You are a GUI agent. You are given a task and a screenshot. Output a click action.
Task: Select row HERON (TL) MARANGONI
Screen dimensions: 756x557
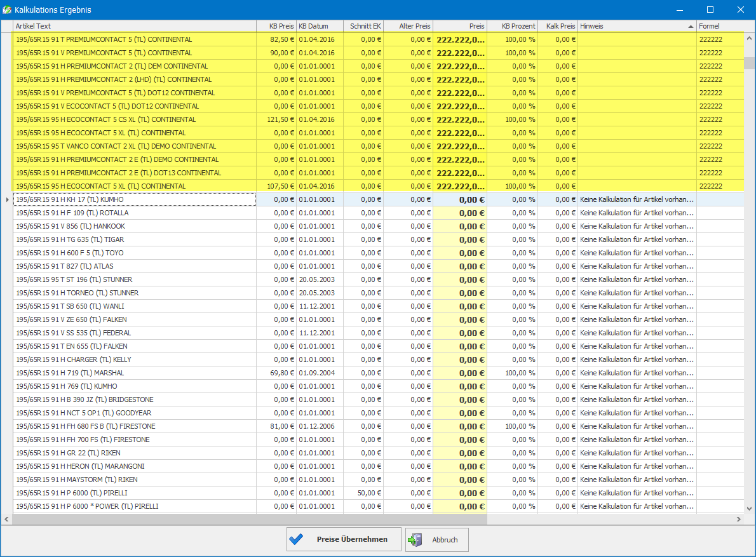click(x=379, y=466)
